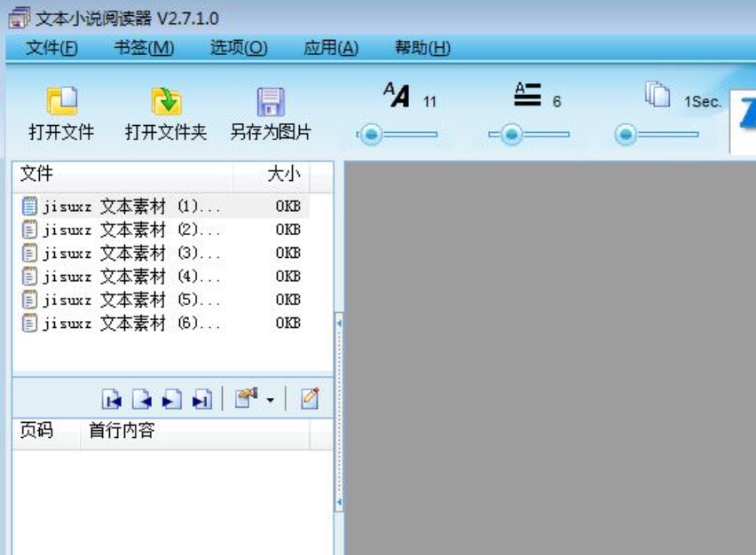
Task: Click the line spacing value 6
Action: point(557,102)
